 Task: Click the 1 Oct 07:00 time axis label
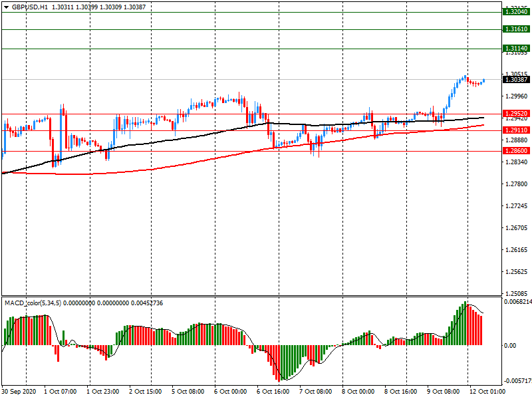(x=61, y=392)
